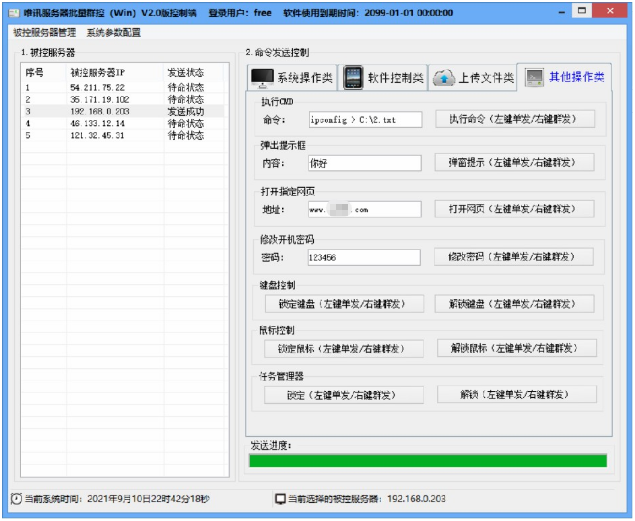Viewport: 635px width, 521px height.
Task: Click the app icon in title bar
Action: 13,11
